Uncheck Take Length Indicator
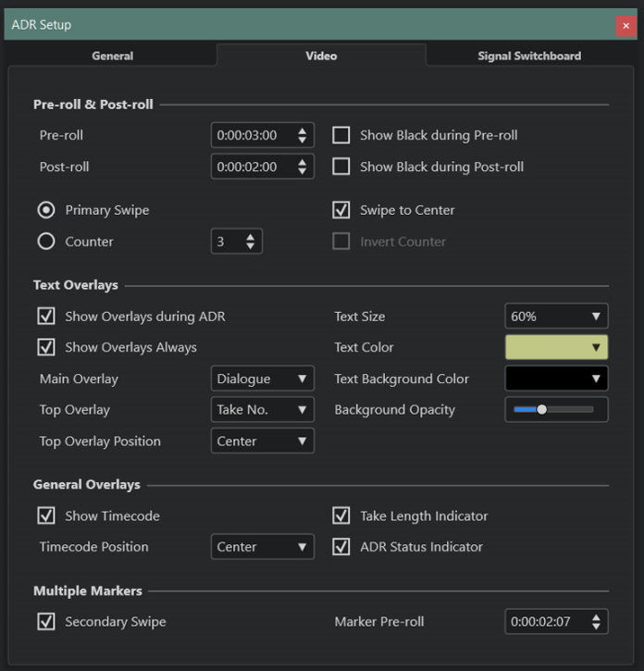 (x=341, y=516)
